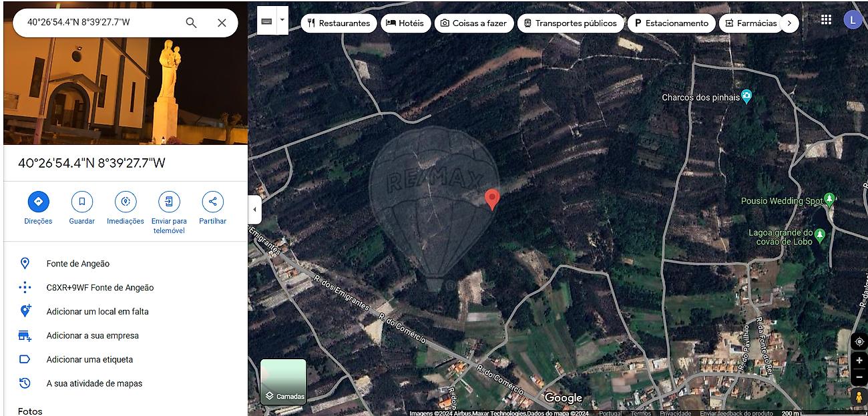The height and width of the screenshot is (416, 868).
Task: Clear the search box with the X icon
Action: [222, 23]
